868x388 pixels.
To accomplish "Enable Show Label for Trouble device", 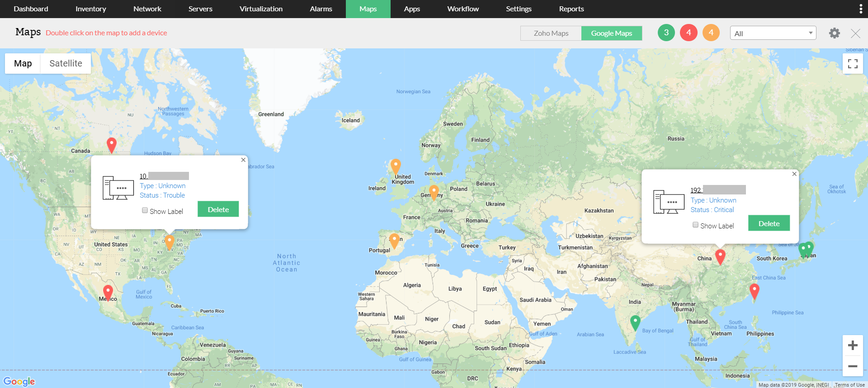I will click(x=145, y=210).
